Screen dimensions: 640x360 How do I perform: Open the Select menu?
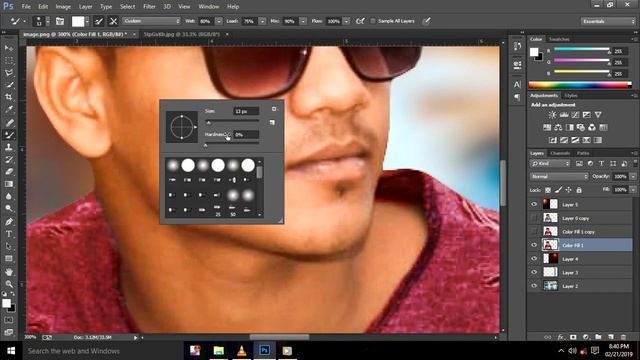127,7
